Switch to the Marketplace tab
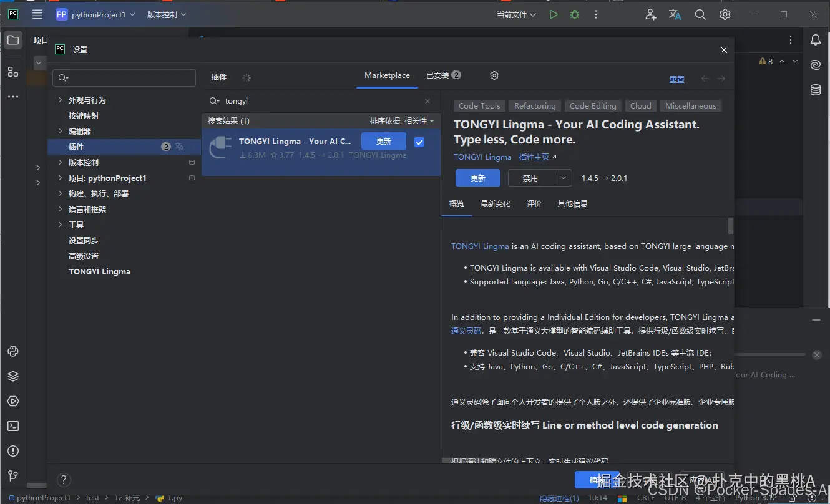This screenshot has width=830, height=504. (387, 75)
